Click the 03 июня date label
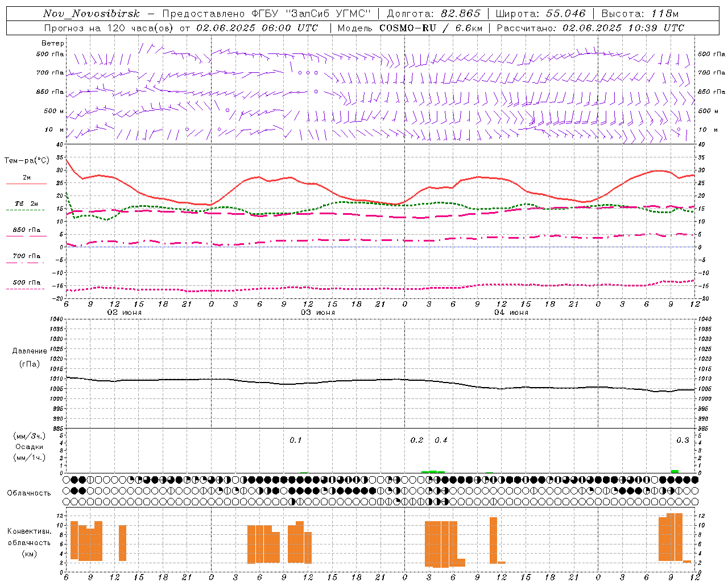728x582 pixels. [x=318, y=313]
